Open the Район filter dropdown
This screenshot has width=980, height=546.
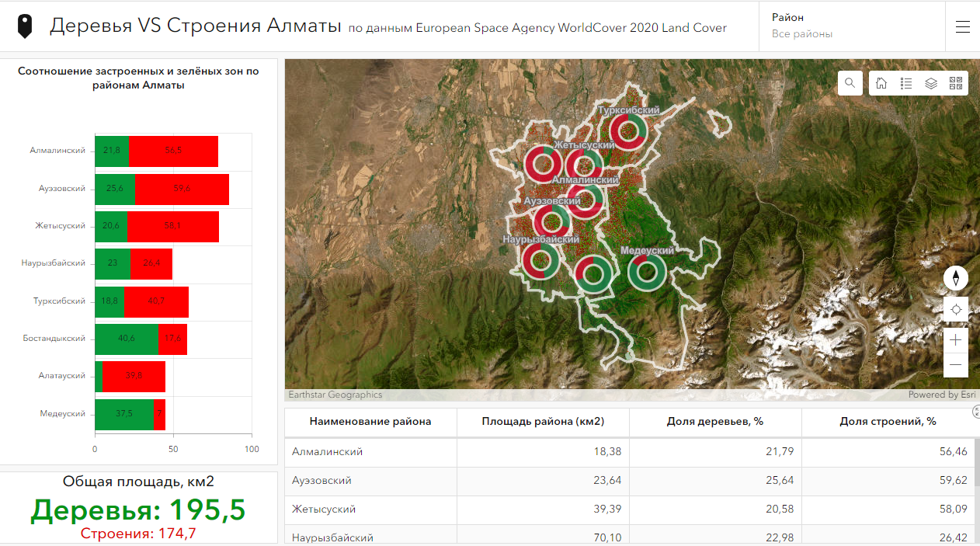pyautogui.click(x=851, y=26)
